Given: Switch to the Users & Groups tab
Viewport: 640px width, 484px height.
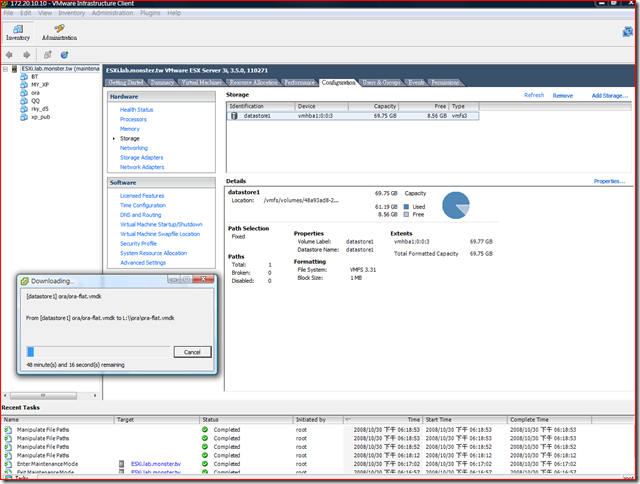Looking at the screenshot, I should [x=381, y=82].
